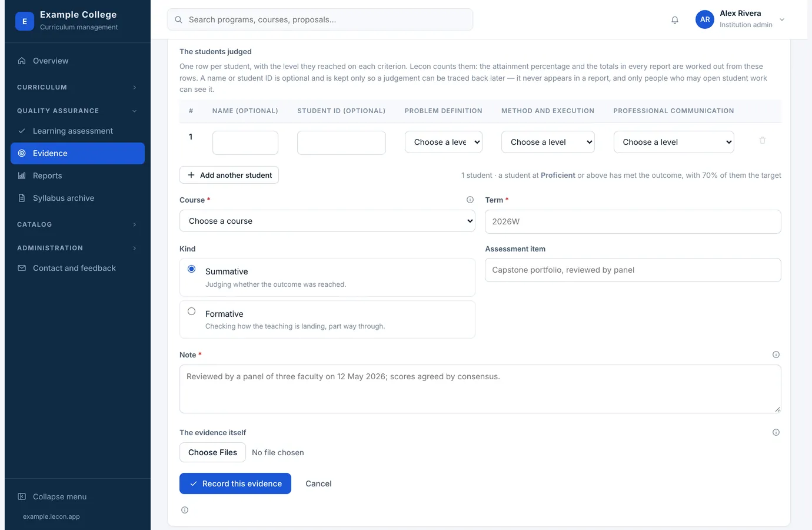The width and height of the screenshot is (812, 530).
Task: Click Add another student button
Action: tap(229, 175)
